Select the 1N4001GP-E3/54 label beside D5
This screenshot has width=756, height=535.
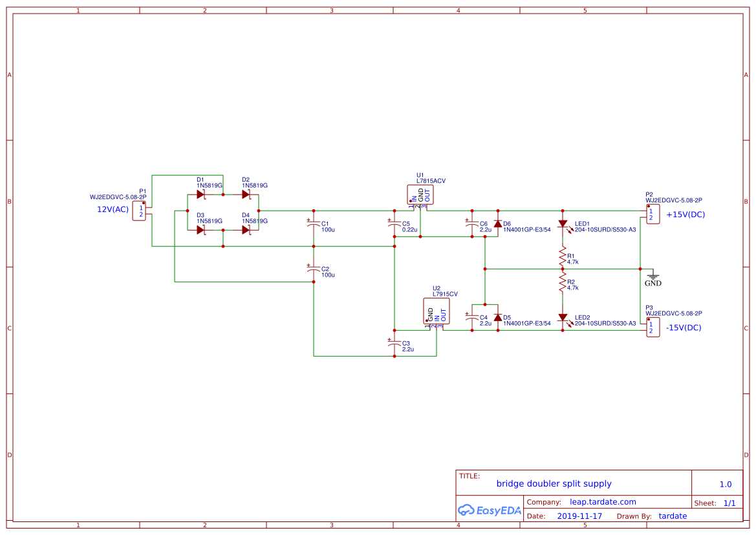pyautogui.click(x=526, y=324)
